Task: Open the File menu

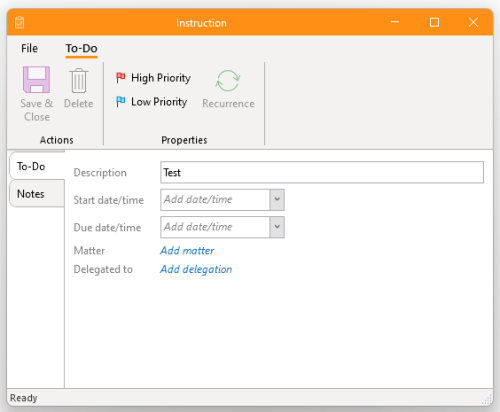Action: 29,48
